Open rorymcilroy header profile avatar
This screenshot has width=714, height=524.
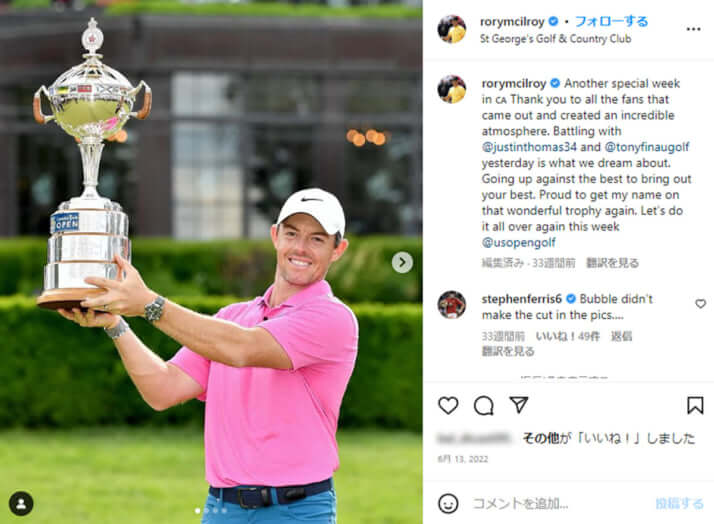pos(452,29)
